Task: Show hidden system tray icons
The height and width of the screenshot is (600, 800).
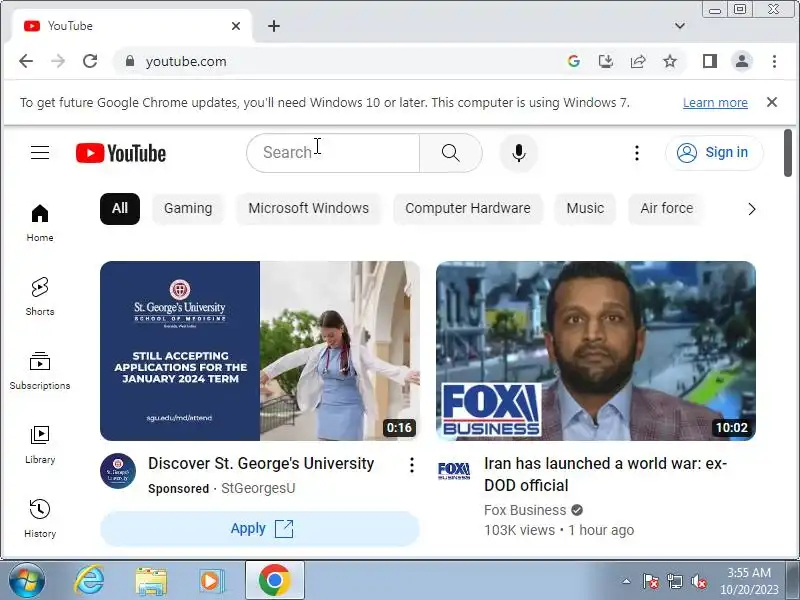Action: [x=627, y=581]
